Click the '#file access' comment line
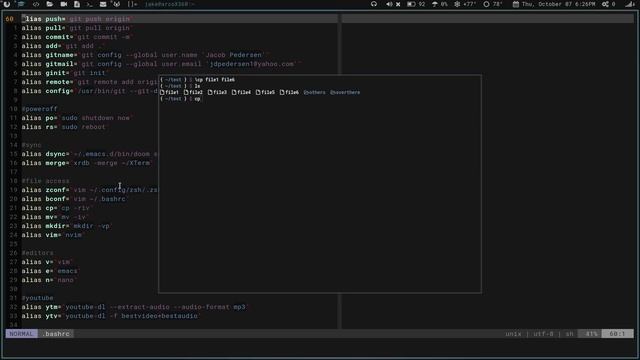Viewport: 640px width, 360px height. [x=46, y=181]
